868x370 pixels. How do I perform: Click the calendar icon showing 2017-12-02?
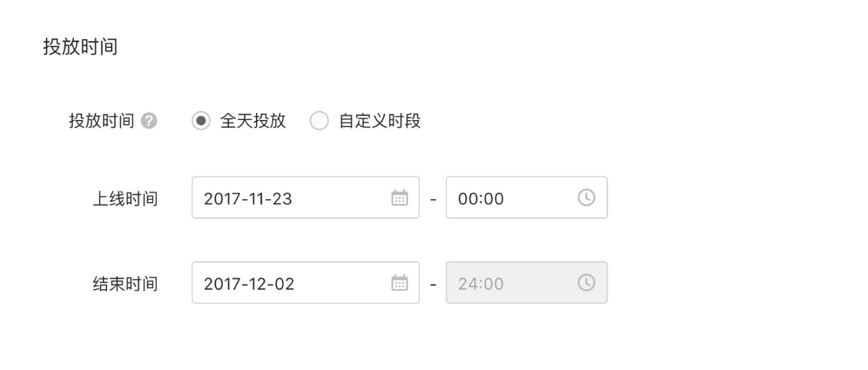point(400,283)
